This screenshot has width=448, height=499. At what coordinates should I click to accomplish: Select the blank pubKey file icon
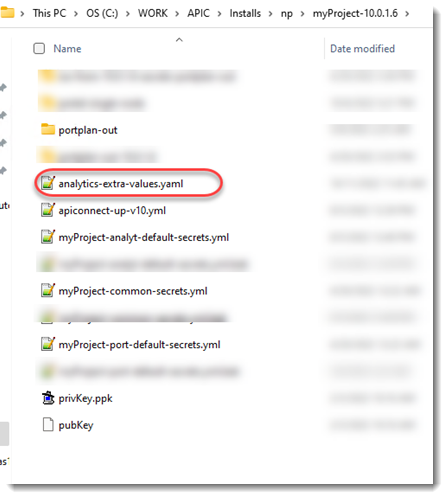48,425
